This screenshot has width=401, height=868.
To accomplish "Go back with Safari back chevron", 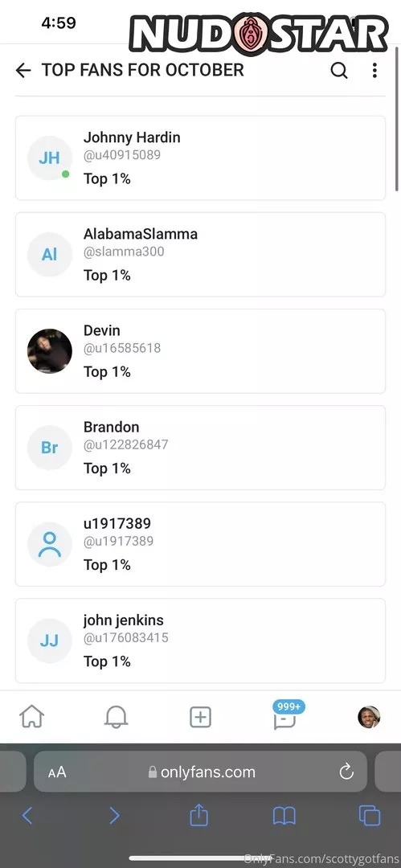I will (x=27, y=816).
